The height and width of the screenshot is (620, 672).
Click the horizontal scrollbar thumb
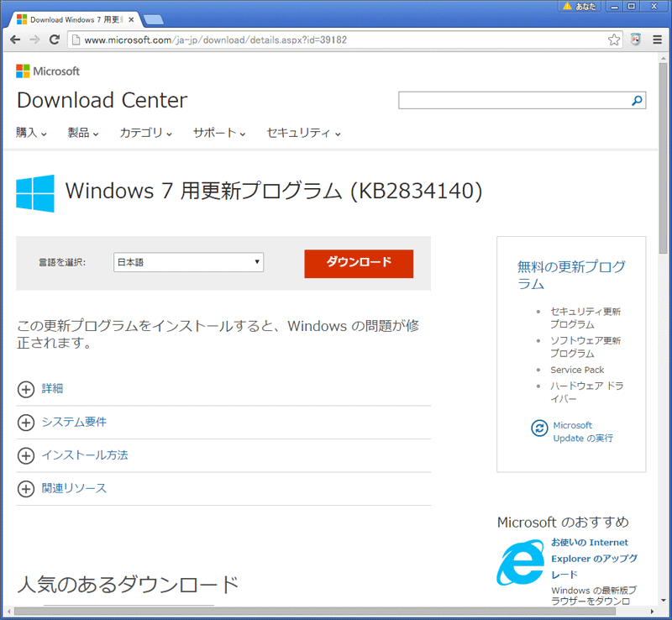click(315, 611)
